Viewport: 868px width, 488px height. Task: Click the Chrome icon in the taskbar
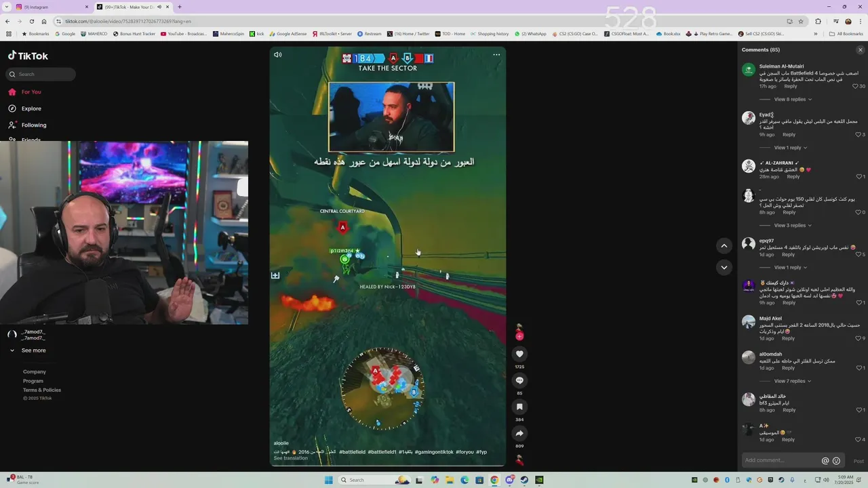[x=494, y=480]
